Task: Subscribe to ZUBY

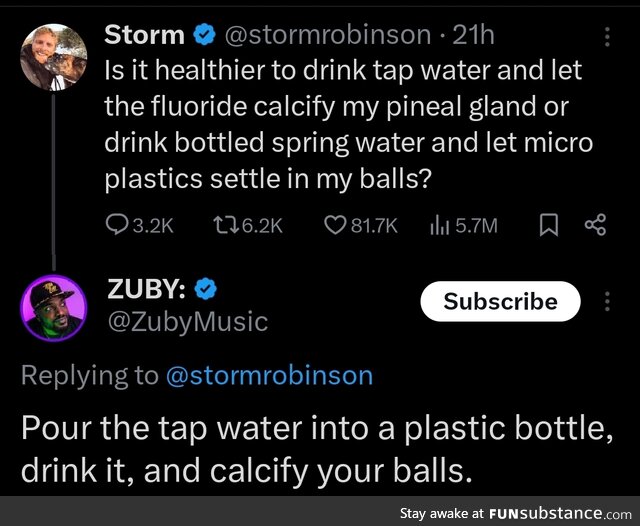Action: [500, 301]
